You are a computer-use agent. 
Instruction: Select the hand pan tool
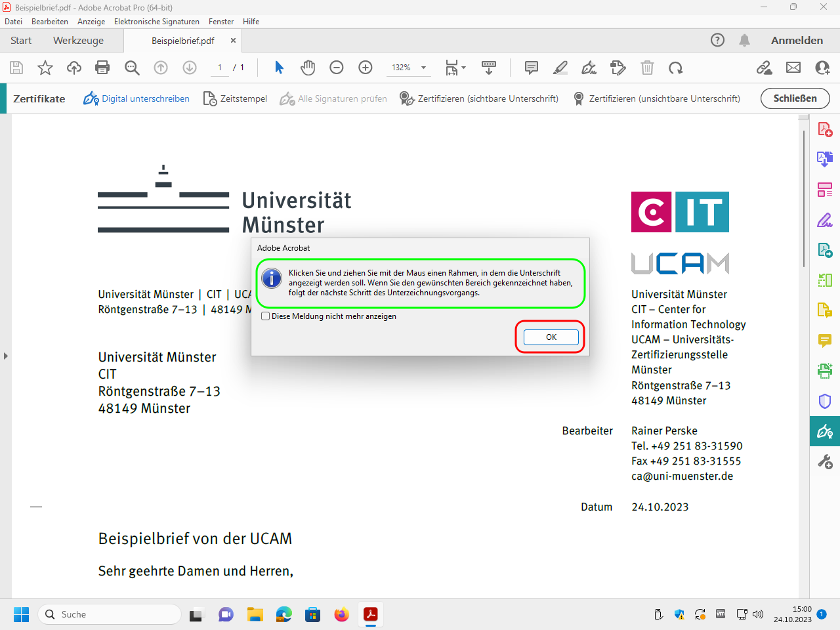308,68
